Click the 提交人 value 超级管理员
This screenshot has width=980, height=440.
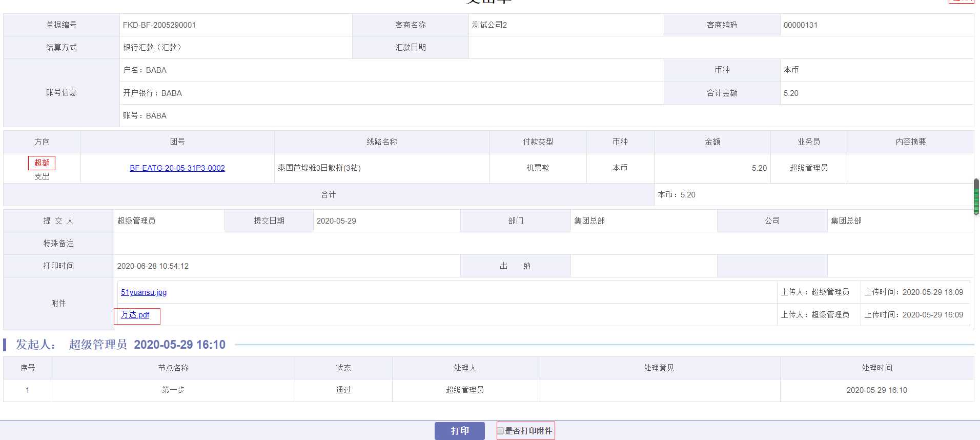pyautogui.click(x=136, y=221)
